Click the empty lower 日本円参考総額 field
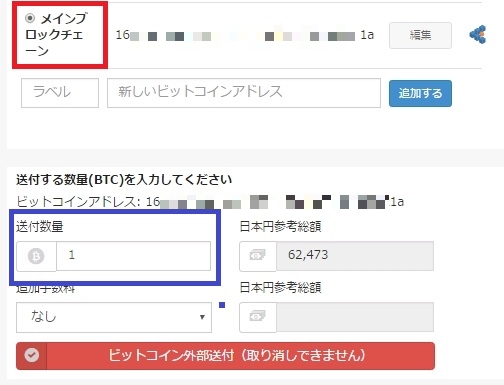The image size is (504, 385). click(x=355, y=317)
